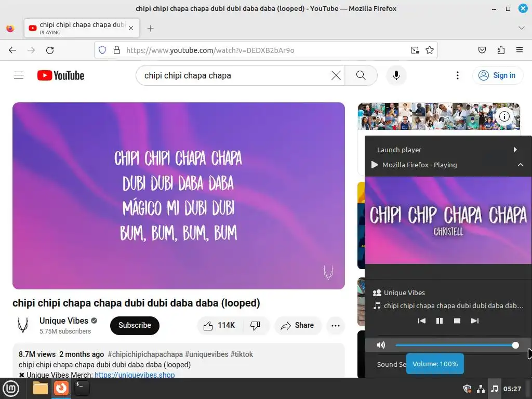Go to the YouTube home logo
The height and width of the screenshot is (399, 532).
(x=61, y=75)
